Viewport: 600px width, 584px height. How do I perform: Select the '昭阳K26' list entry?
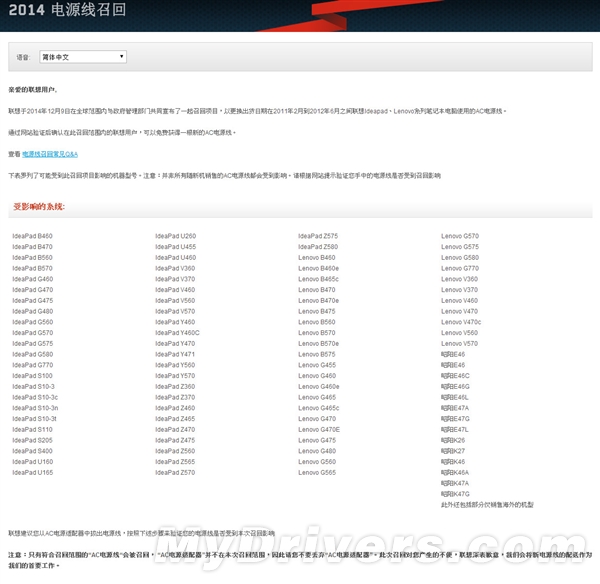click(453, 440)
